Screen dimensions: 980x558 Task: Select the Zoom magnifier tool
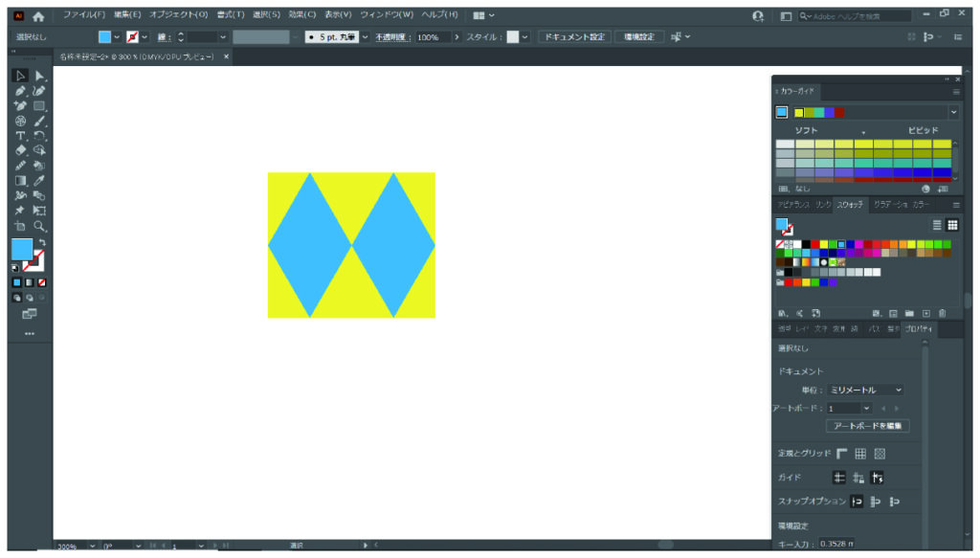[x=39, y=226]
